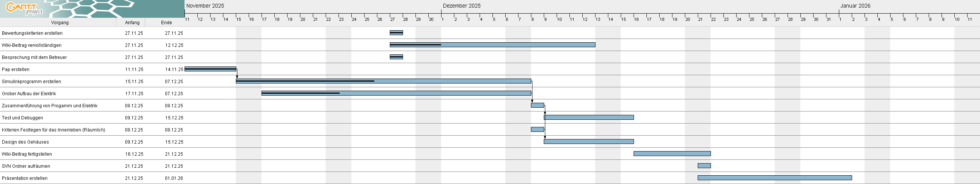Click the end date of 'Pap erstellen'
Screen dimensions: 980x184
174,70
